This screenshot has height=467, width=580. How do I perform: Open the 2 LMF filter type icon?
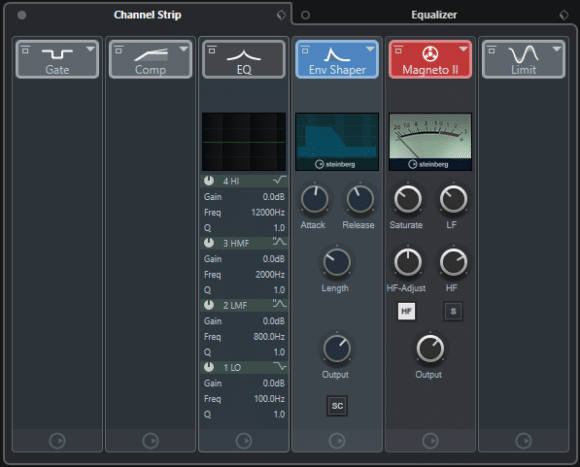280,304
